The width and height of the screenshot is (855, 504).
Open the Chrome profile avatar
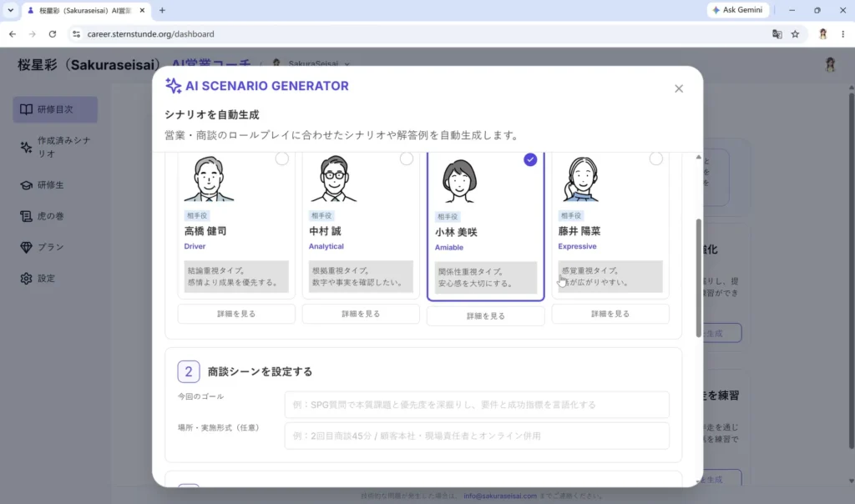[822, 33]
